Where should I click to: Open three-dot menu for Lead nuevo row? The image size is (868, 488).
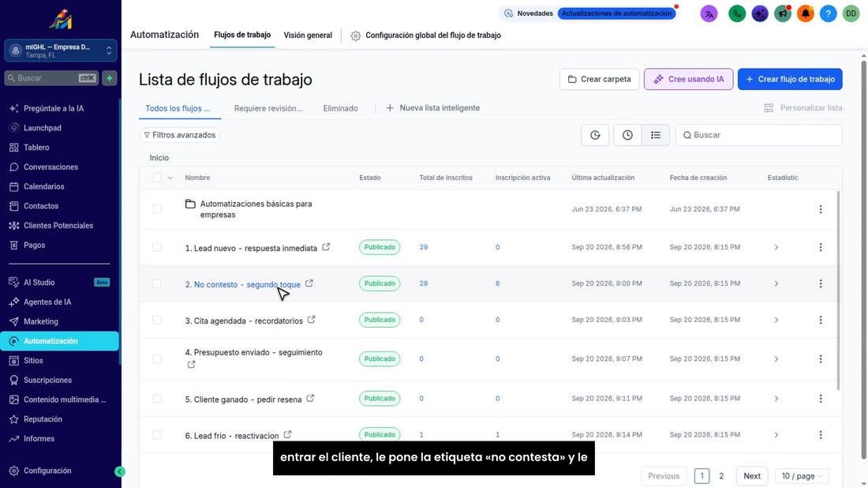click(821, 247)
